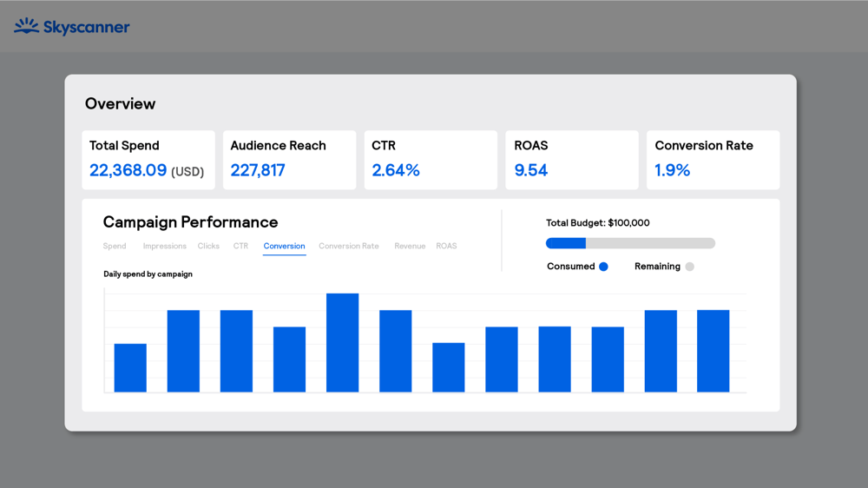Click the ROAS 9.54 card
The height and width of the screenshot is (488, 868).
click(572, 160)
